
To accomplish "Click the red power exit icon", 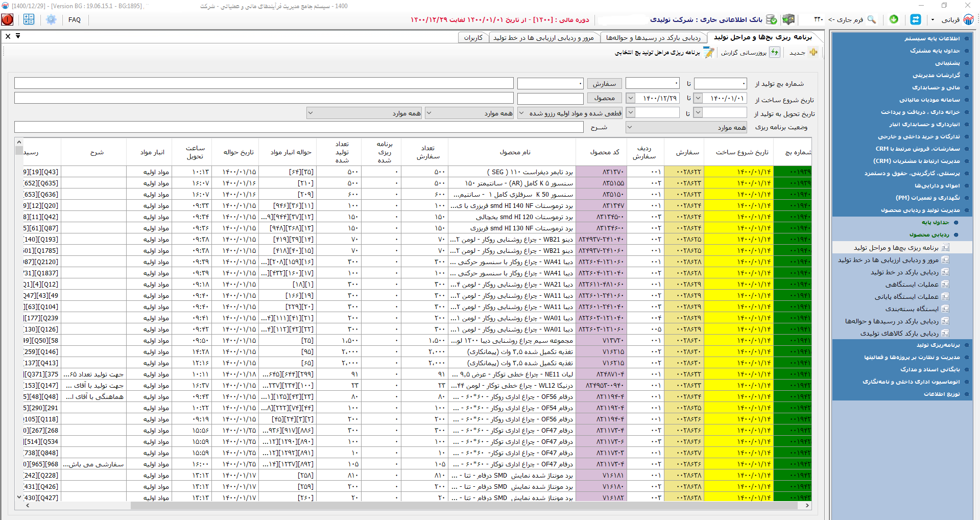I will (x=8, y=19).
